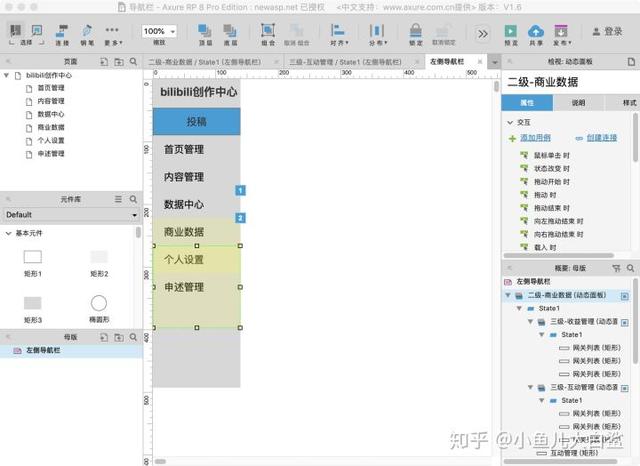Click the Unlock (取消锁定) icon
This screenshot has height=466, width=640.
(x=444, y=34)
